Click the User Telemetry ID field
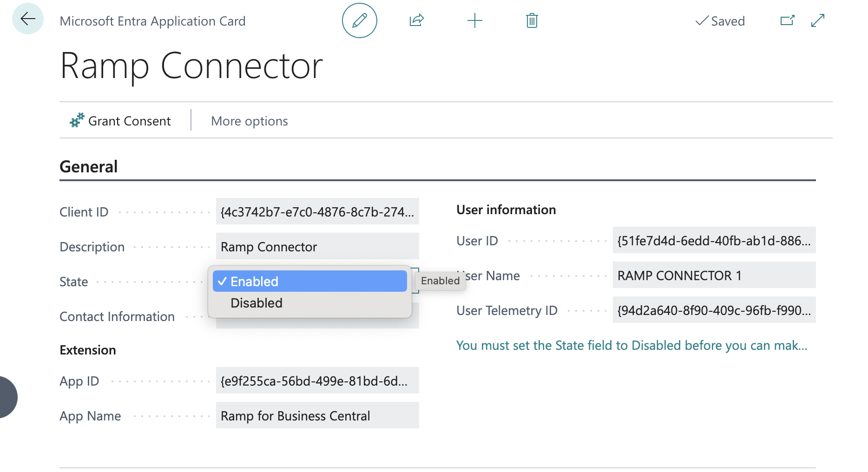This screenshot has height=472, width=868. 714,310
